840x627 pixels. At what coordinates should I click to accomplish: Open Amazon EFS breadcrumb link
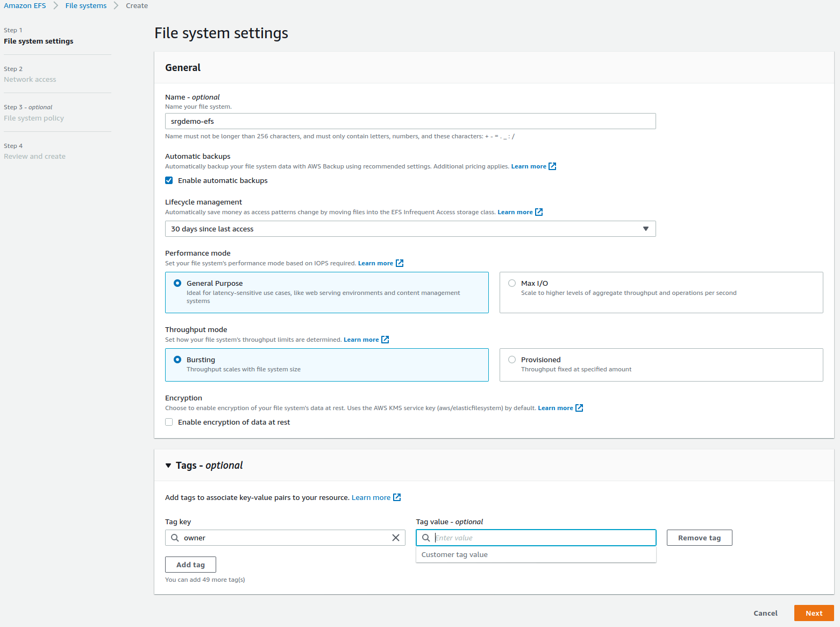(25, 5)
